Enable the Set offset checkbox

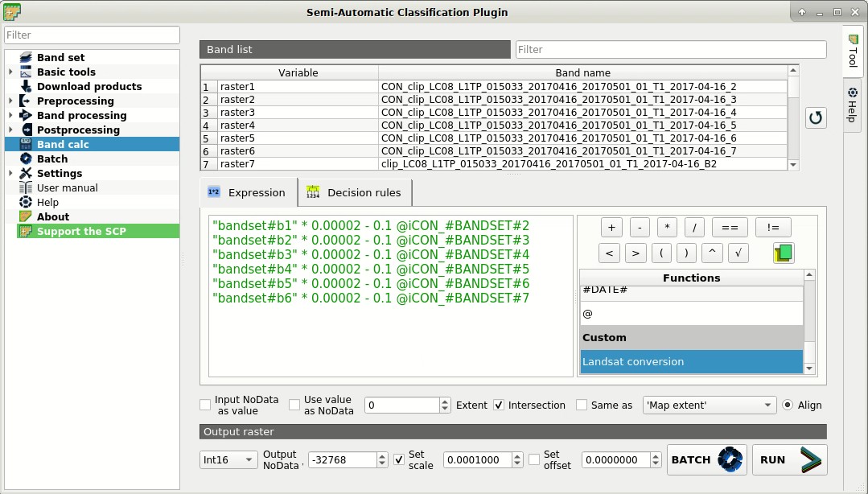(534, 459)
